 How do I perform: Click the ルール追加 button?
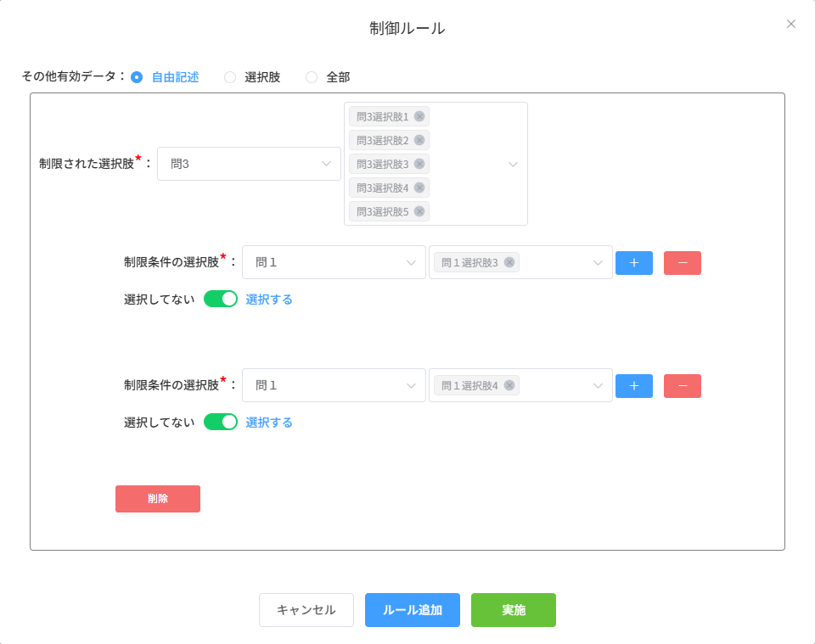click(412, 610)
